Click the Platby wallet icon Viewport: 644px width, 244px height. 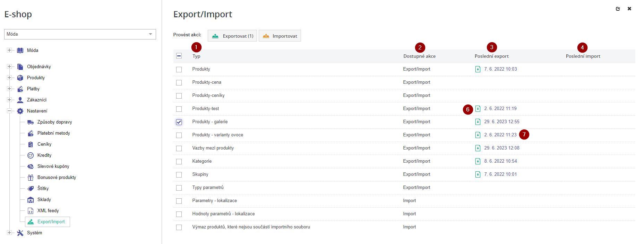point(20,89)
